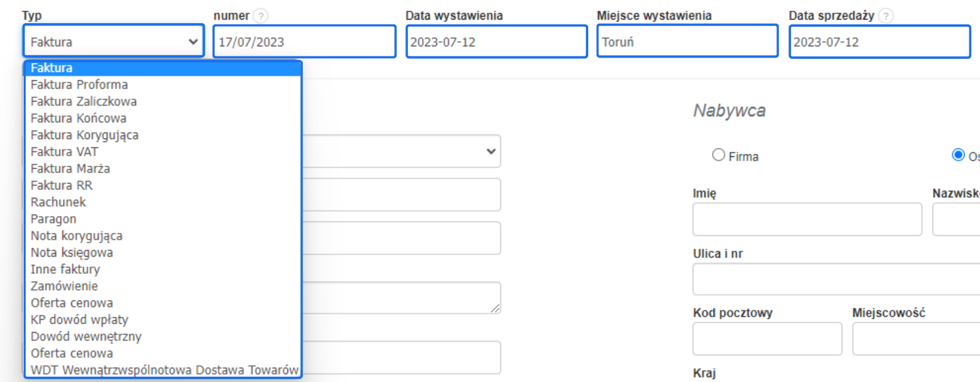The height and width of the screenshot is (382, 980).
Task: Select the Firma radio button
Action: tap(718, 155)
